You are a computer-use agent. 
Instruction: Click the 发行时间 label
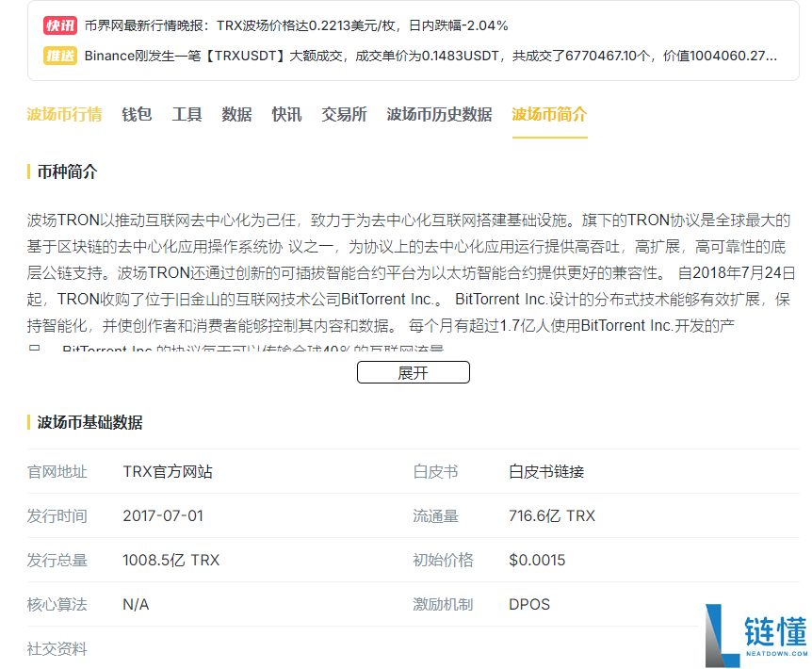click(x=57, y=515)
